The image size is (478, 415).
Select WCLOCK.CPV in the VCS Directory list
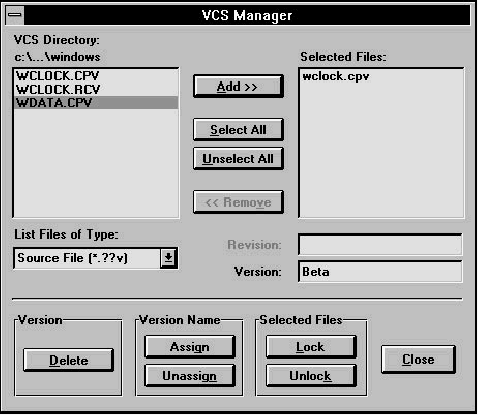click(96, 76)
